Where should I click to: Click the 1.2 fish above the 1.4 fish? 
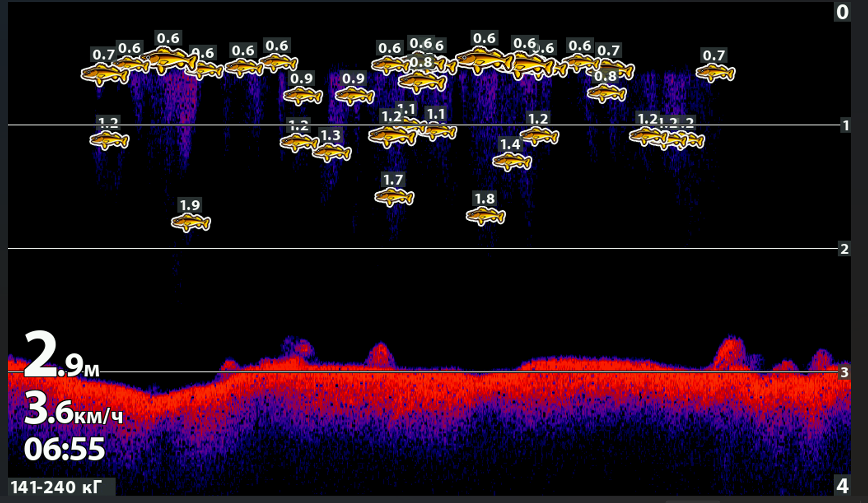[x=540, y=137]
